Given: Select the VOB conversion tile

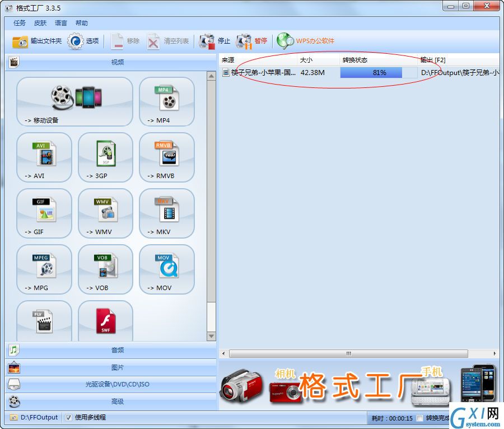Looking at the screenshot, I should pyautogui.click(x=105, y=269).
